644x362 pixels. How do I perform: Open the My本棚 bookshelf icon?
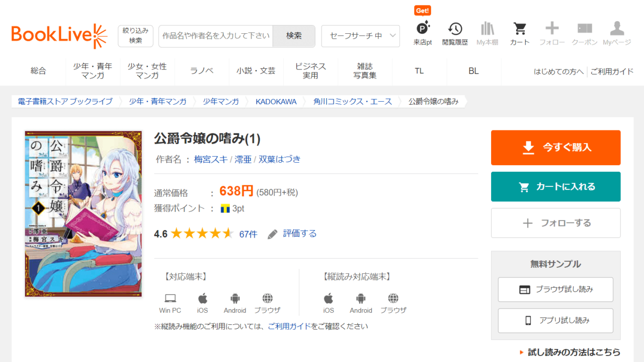click(487, 29)
